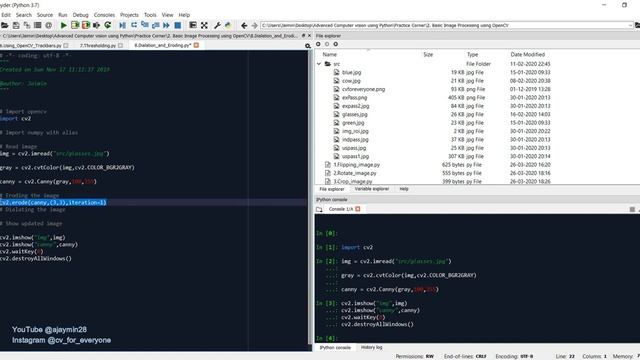Screen dimensions: 640x360
Task: Sort files by Size column header
Action: tap(428, 54)
